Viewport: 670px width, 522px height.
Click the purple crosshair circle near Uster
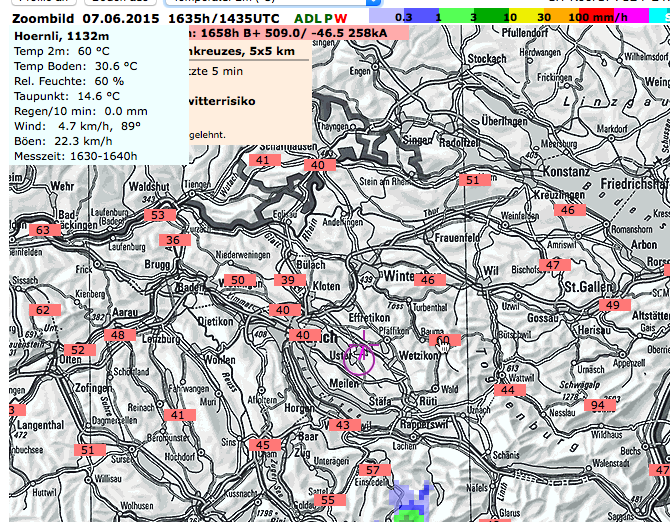coord(359,360)
